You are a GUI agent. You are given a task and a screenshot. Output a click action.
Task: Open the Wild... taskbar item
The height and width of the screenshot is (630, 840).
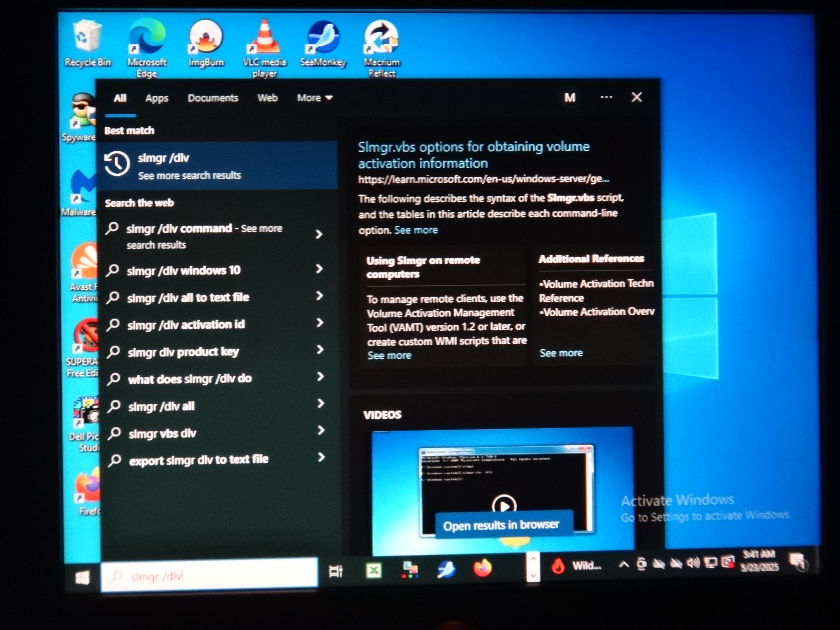[577, 566]
